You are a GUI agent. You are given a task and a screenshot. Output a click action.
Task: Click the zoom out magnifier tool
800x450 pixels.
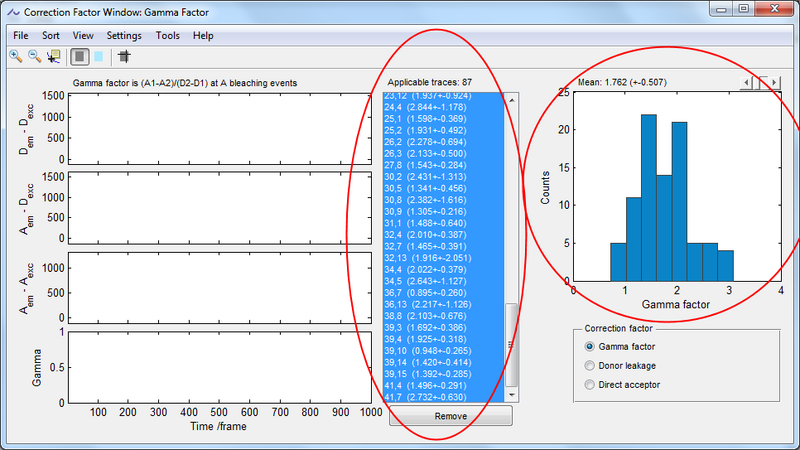(x=34, y=56)
